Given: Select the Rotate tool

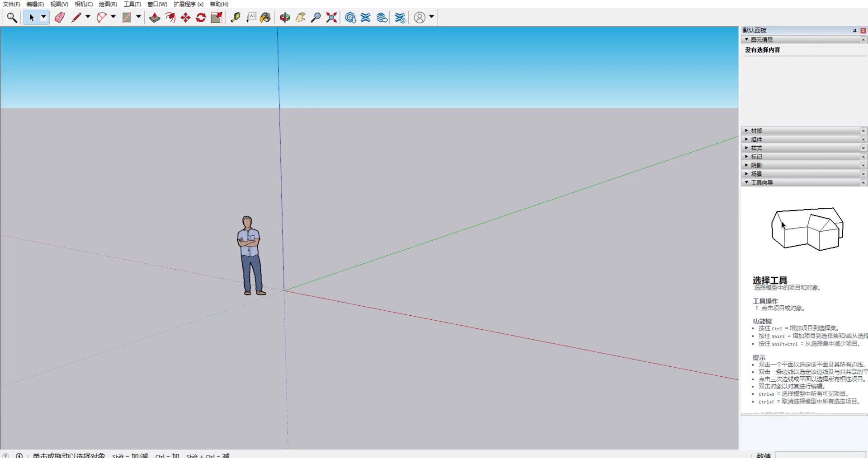Looking at the screenshot, I should (201, 18).
